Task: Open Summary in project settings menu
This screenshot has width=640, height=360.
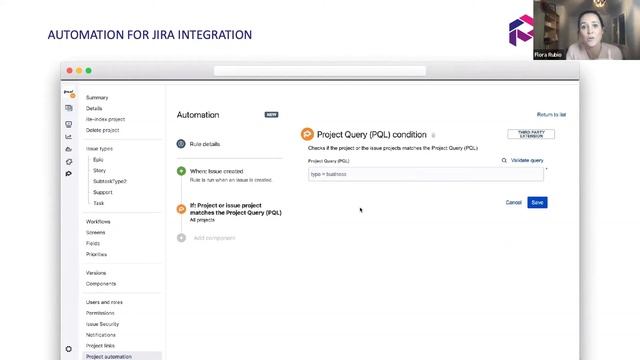Action: (x=97, y=98)
